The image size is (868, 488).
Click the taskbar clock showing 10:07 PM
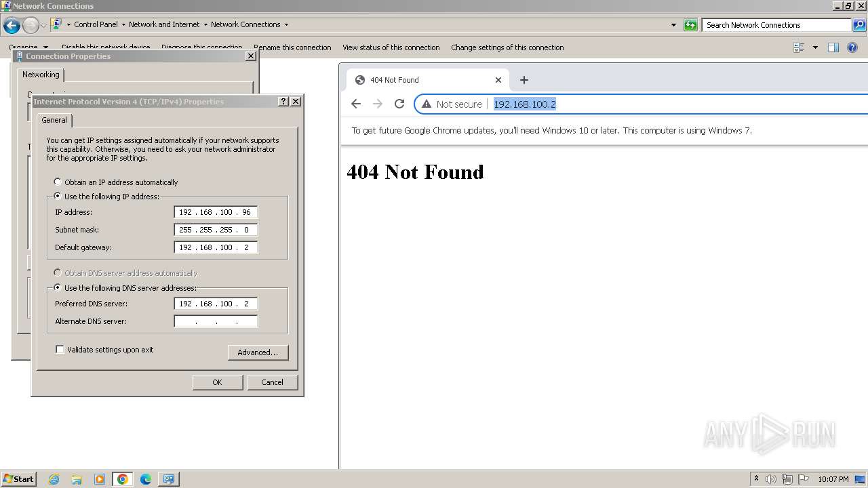tap(833, 479)
